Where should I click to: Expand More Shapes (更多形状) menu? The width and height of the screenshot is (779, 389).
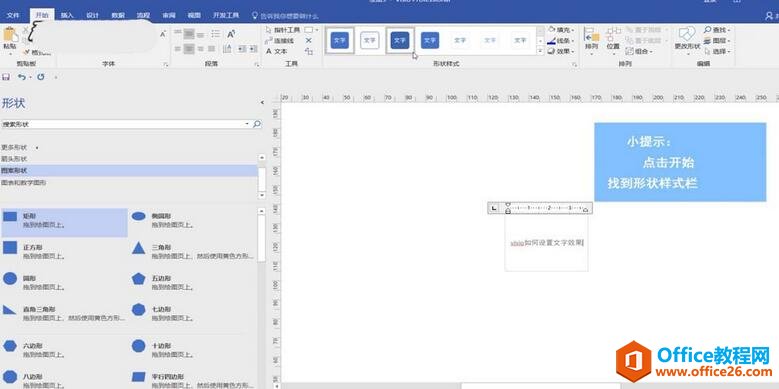(19, 148)
